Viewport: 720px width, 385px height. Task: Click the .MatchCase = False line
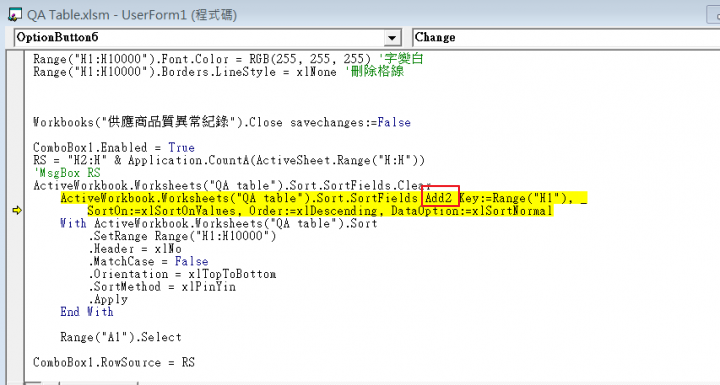(149, 261)
